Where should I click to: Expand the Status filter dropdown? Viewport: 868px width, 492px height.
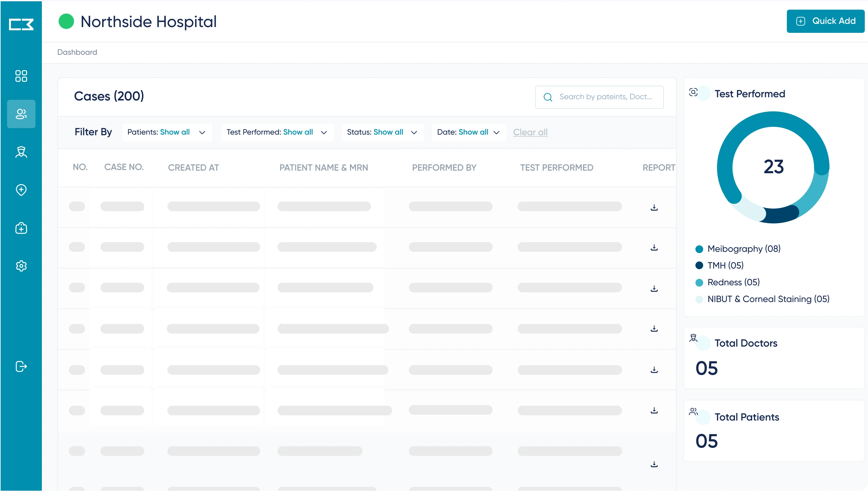click(382, 132)
